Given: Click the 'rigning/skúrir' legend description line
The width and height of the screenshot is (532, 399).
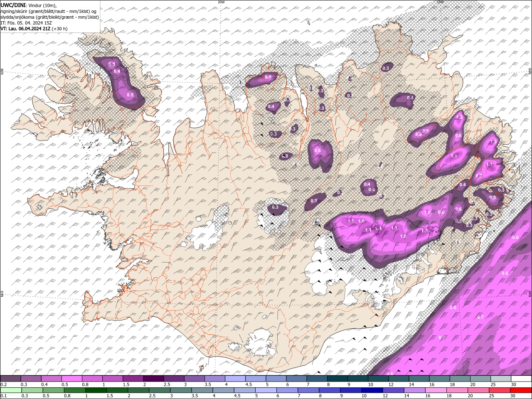Looking at the screenshot, I should pyautogui.click(x=48, y=11).
